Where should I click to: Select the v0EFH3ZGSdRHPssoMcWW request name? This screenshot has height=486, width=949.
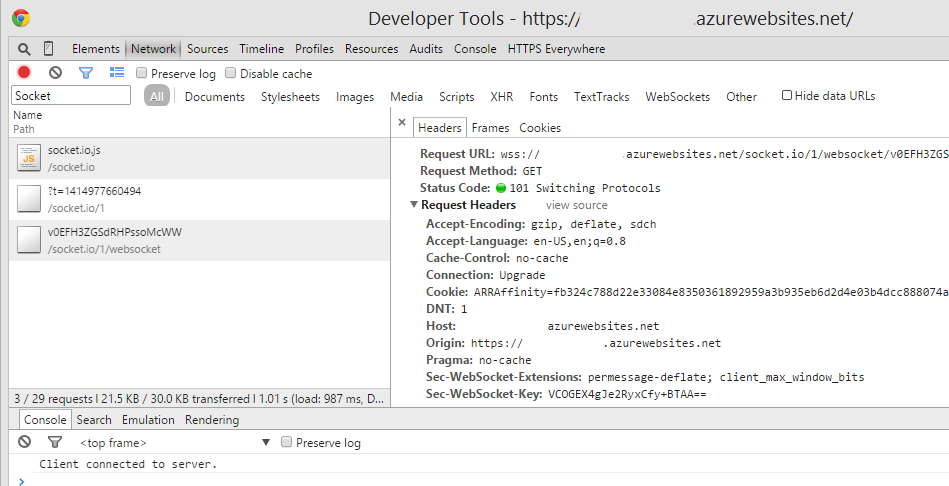(114, 232)
